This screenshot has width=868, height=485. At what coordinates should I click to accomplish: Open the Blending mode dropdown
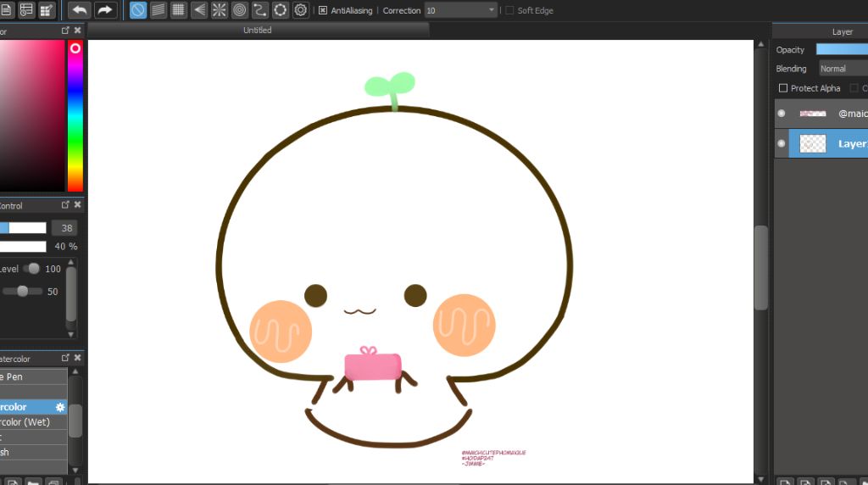coord(843,69)
